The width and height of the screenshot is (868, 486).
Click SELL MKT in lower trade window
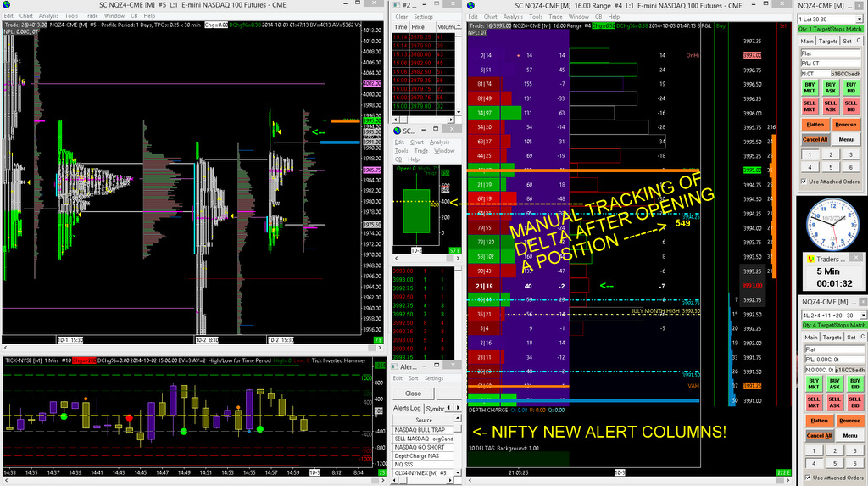click(814, 402)
